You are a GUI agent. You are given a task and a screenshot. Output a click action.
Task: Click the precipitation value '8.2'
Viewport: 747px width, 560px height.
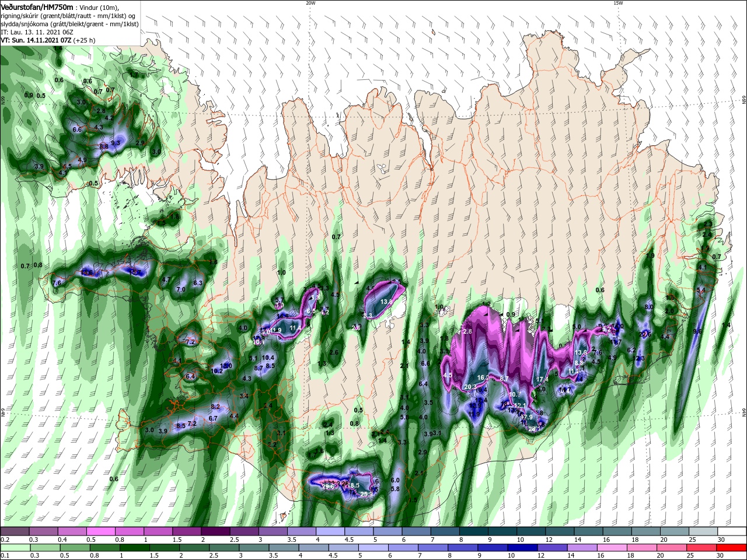click(215, 407)
